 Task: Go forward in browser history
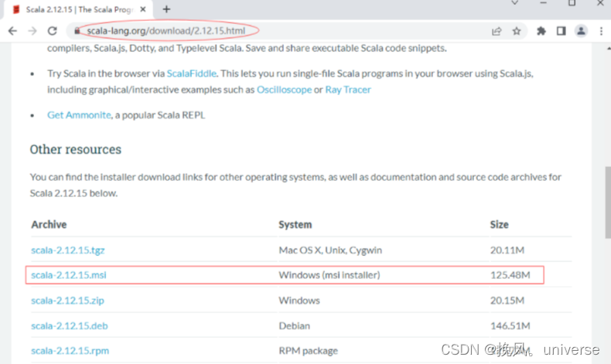click(32, 31)
